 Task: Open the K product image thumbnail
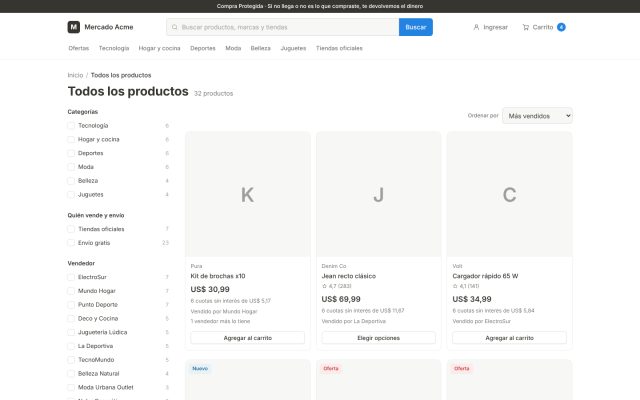(247, 195)
